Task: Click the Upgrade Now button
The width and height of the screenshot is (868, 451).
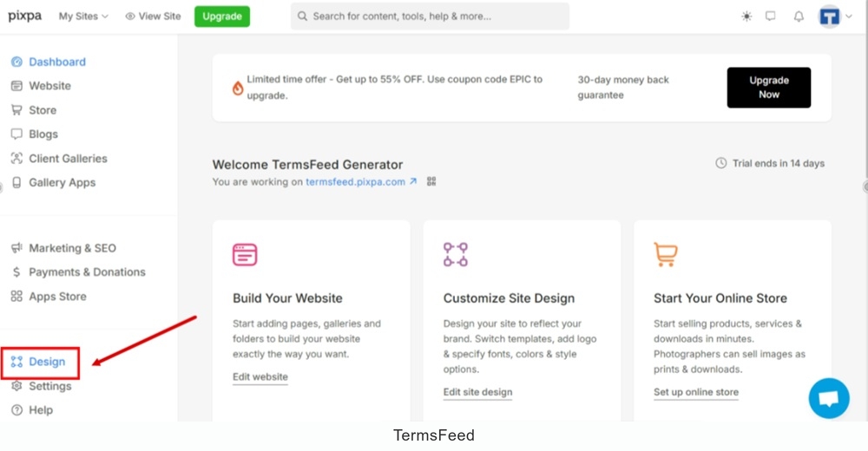Action: 769,88
